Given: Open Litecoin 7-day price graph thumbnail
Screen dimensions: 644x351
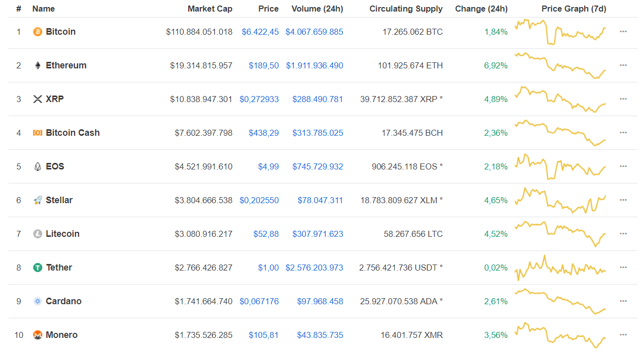Looking at the screenshot, I should tap(560, 234).
